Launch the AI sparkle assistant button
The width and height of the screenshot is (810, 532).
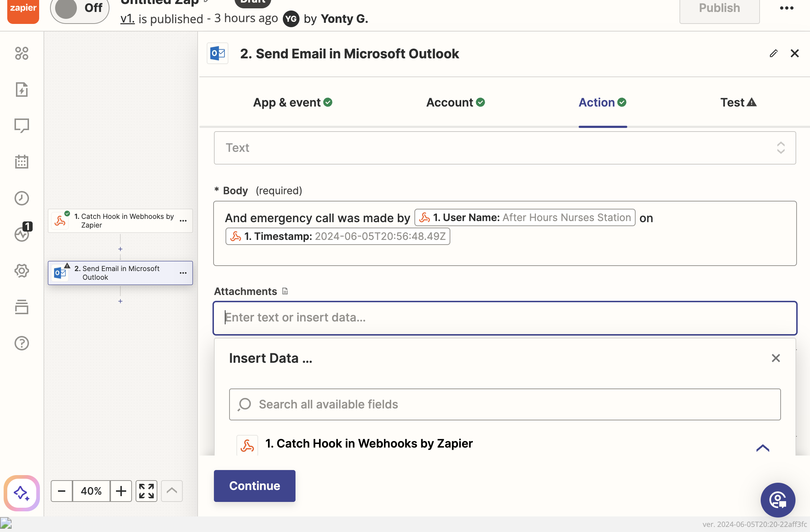[x=22, y=493]
